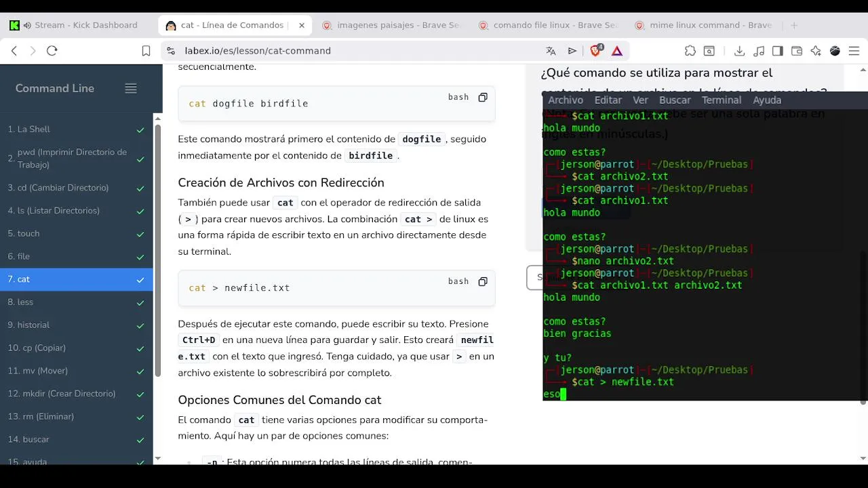The height and width of the screenshot is (488, 868).
Task: Open lesson 2. pwd (Imprimir Directorio de Trabajo)
Action: pos(77,159)
